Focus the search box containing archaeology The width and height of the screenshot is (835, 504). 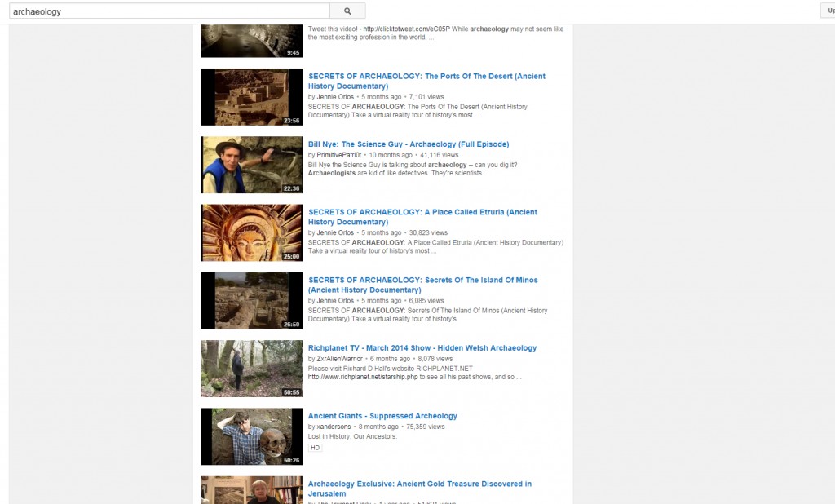tap(170, 11)
